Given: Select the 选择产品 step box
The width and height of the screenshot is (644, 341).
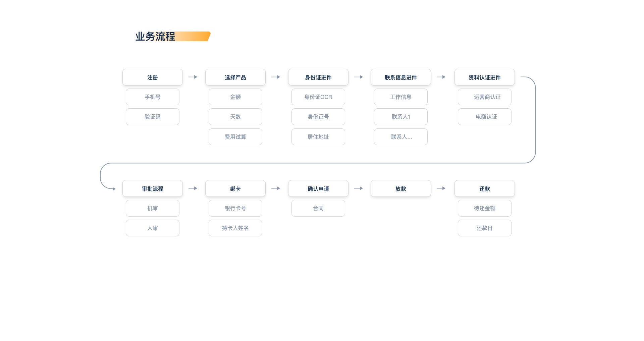Looking at the screenshot, I should 235,77.
